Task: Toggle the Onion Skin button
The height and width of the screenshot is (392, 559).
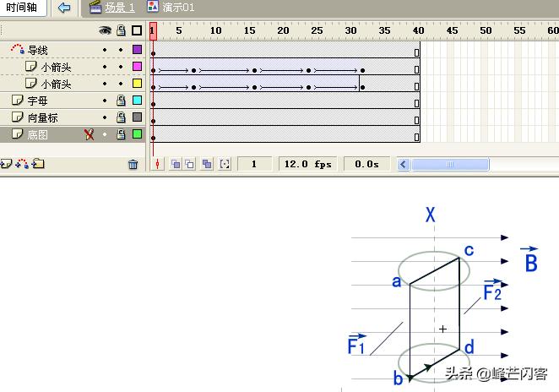Action: pyautogui.click(x=176, y=164)
